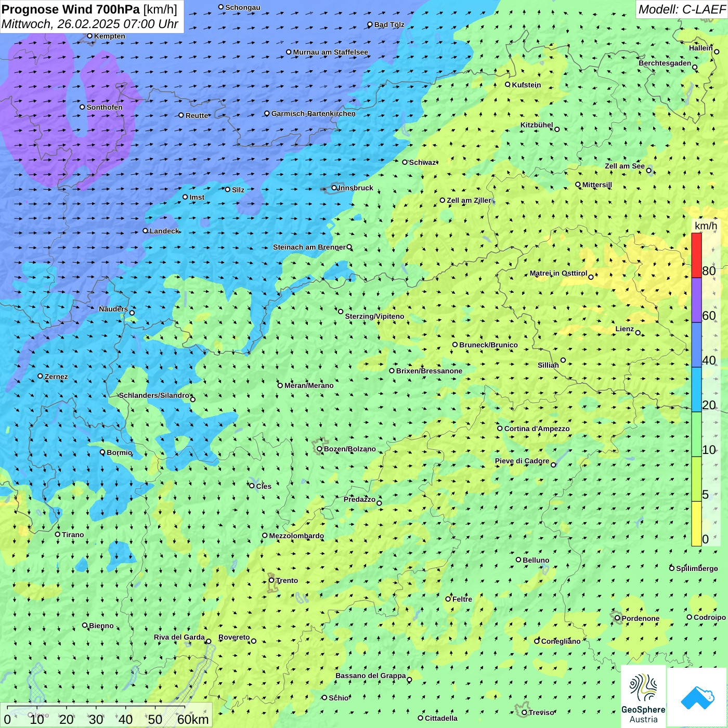Click the Nauders label
The width and height of the screenshot is (728, 728).
(x=113, y=309)
